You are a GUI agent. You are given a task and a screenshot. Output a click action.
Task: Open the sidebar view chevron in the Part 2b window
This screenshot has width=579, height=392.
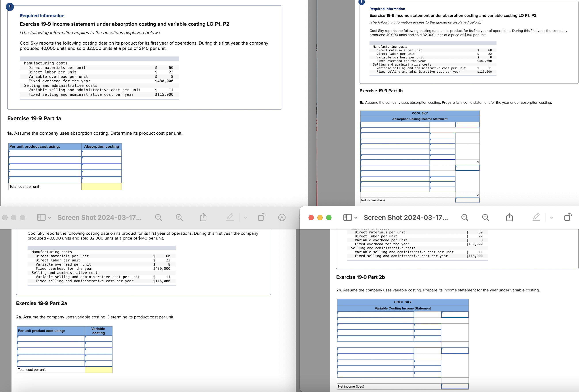[356, 218]
